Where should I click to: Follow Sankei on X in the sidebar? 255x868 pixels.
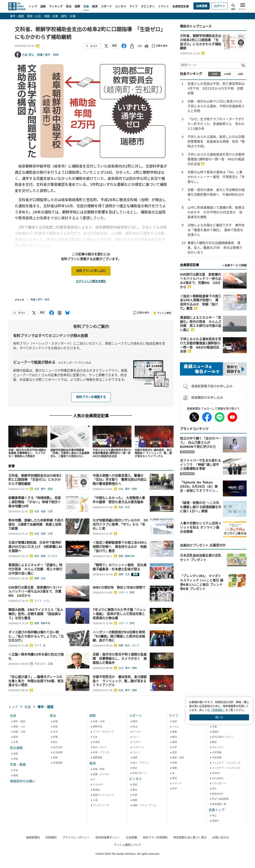pyautogui.click(x=194, y=417)
